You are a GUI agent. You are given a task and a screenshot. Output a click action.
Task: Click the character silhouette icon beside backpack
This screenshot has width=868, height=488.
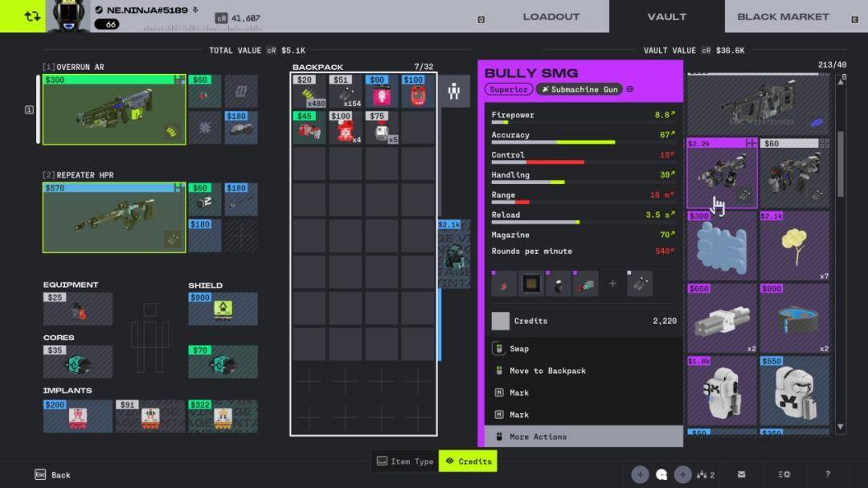[454, 92]
